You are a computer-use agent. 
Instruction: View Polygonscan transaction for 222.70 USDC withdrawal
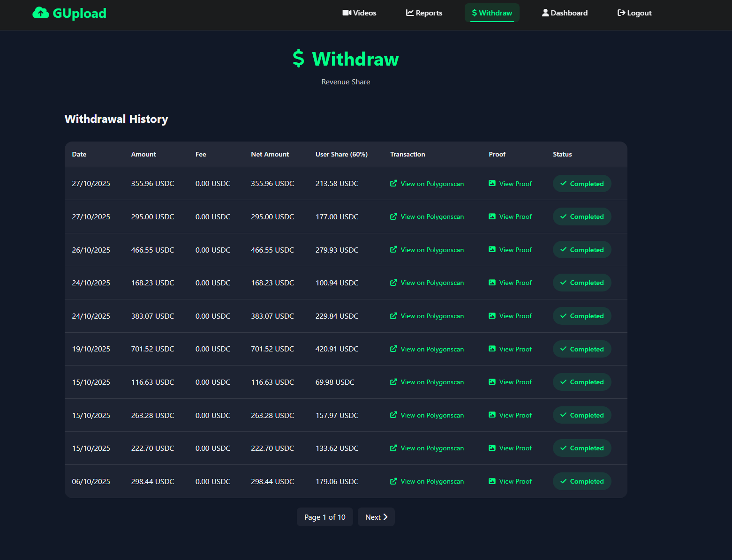(x=431, y=448)
